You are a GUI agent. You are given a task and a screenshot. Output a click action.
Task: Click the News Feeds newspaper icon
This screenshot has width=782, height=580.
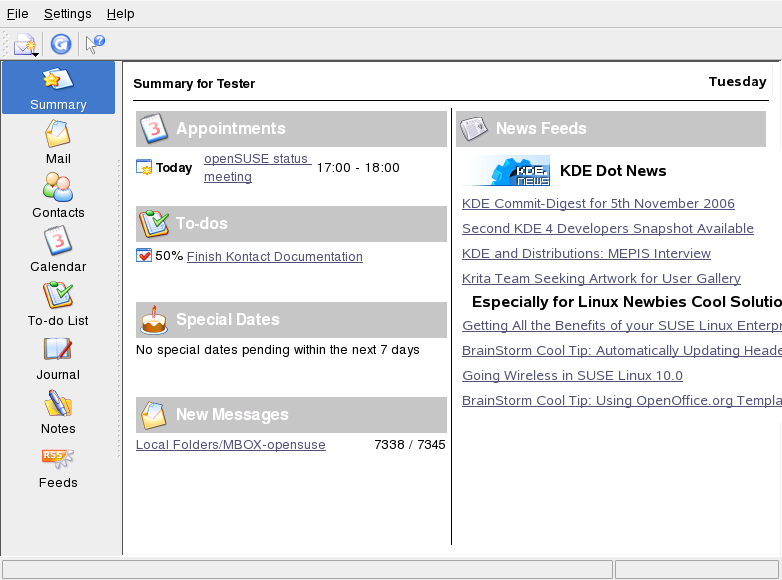click(473, 129)
